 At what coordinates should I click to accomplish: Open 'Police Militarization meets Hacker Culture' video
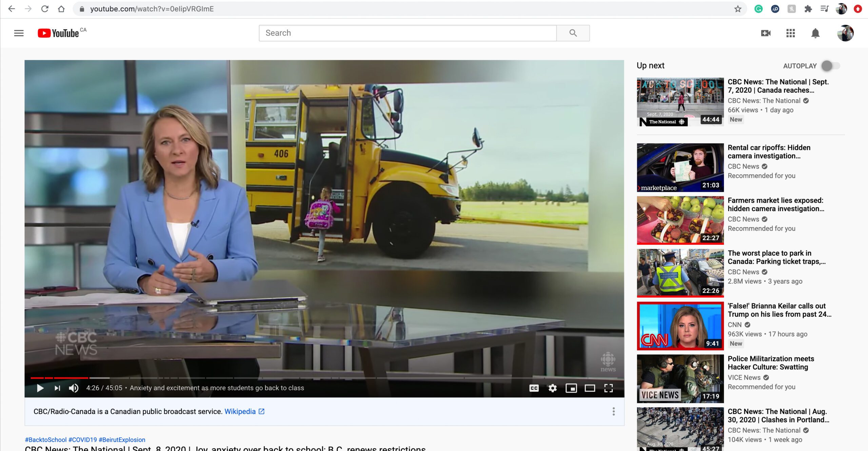[771, 363]
